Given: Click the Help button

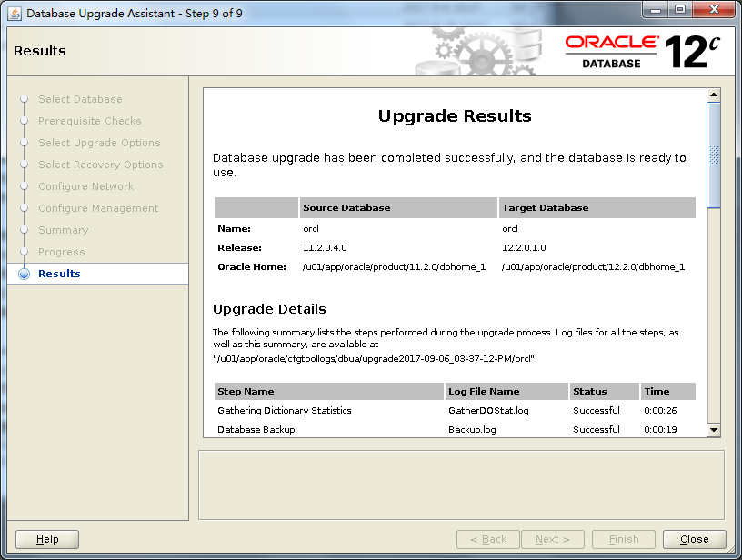Looking at the screenshot, I should click(x=45, y=538).
